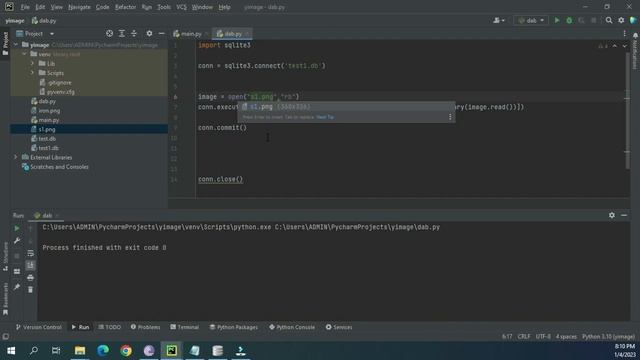Start debugging with the bug icon
The image size is (640, 360).
569,20
